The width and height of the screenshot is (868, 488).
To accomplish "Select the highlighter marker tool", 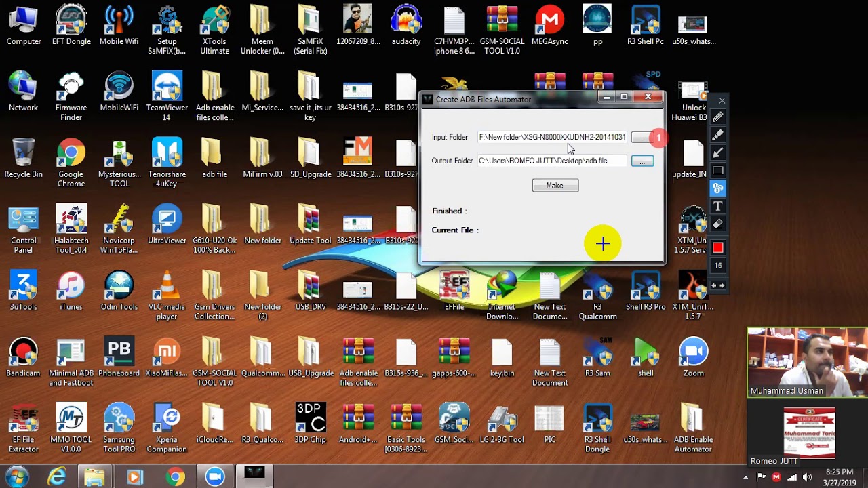I will [718, 135].
